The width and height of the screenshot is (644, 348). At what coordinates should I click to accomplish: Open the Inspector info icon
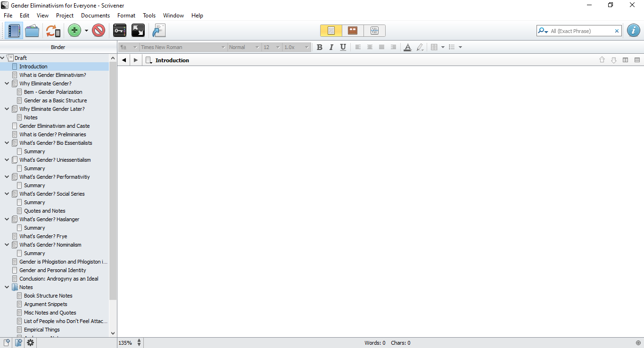tap(633, 31)
